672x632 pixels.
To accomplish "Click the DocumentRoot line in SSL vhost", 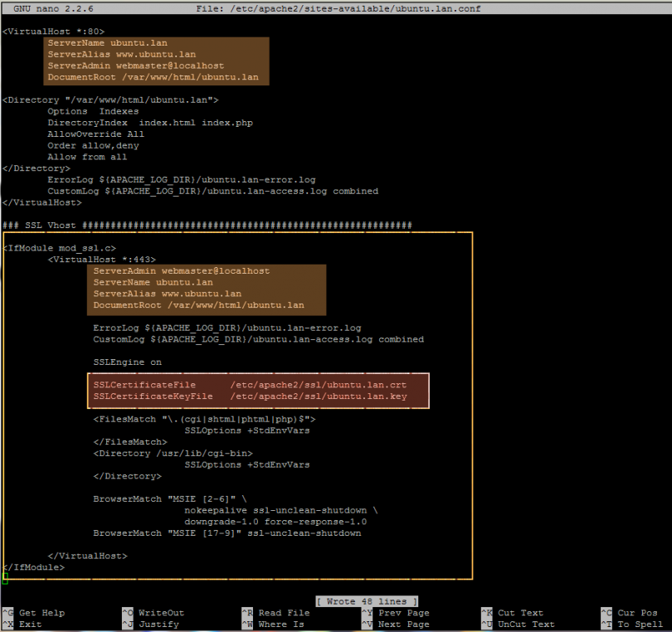I will click(x=199, y=305).
